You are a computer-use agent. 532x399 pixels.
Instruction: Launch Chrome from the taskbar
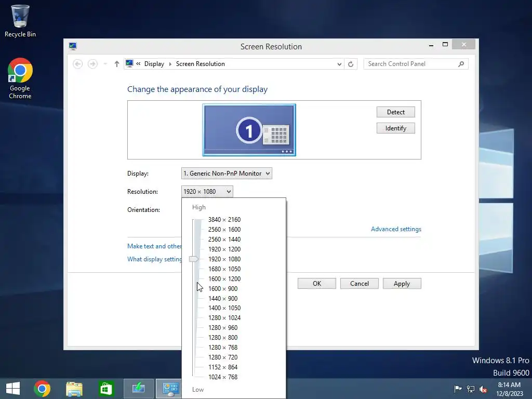(x=42, y=389)
